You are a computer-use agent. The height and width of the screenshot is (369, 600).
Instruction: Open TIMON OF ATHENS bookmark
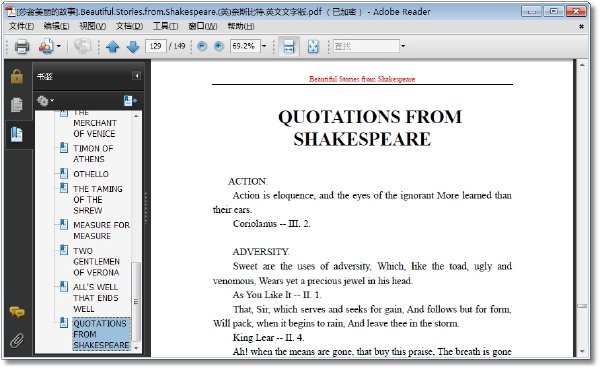93,153
